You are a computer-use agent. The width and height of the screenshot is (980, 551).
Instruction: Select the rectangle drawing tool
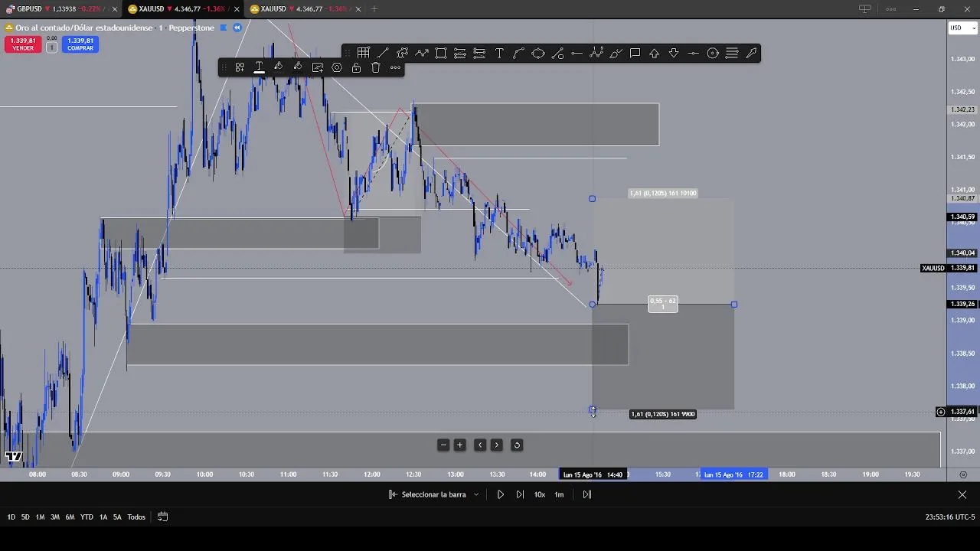[441, 53]
